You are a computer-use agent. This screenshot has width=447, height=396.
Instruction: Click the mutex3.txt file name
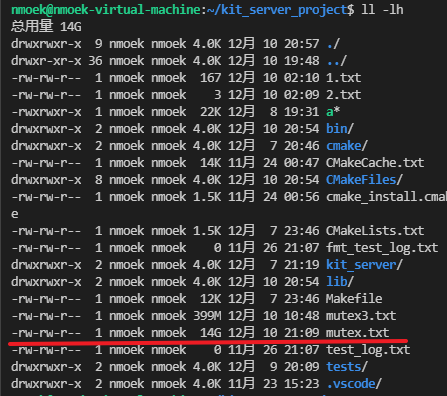tap(361, 315)
